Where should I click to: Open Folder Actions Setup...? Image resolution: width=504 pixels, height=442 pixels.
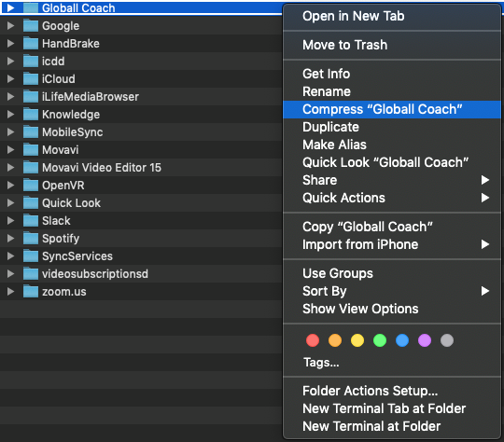[392, 391]
